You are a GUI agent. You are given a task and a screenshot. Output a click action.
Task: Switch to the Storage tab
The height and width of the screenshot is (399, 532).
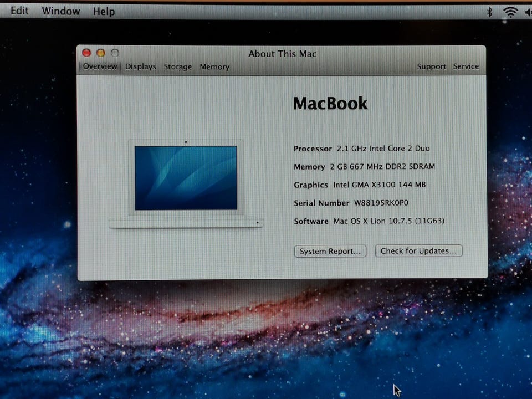[178, 67]
